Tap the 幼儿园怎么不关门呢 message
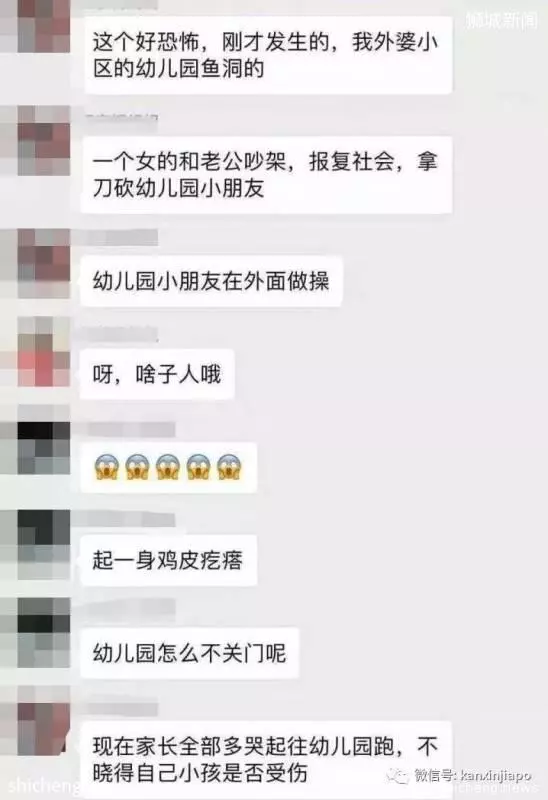This screenshot has height=800, width=548. [x=190, y=653]
